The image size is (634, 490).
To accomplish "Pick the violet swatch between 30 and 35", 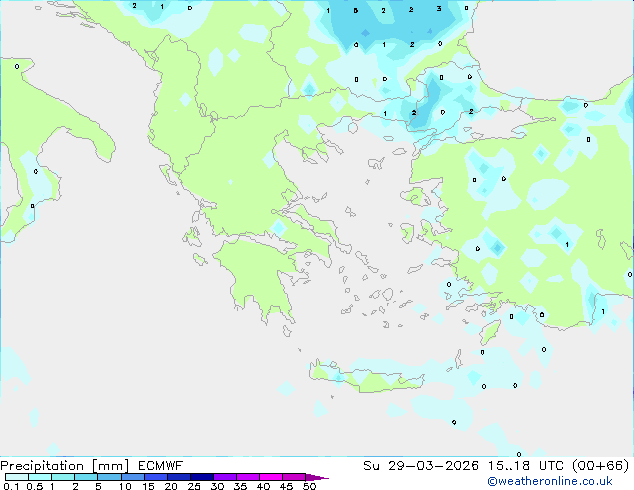I will coord(225,477).
